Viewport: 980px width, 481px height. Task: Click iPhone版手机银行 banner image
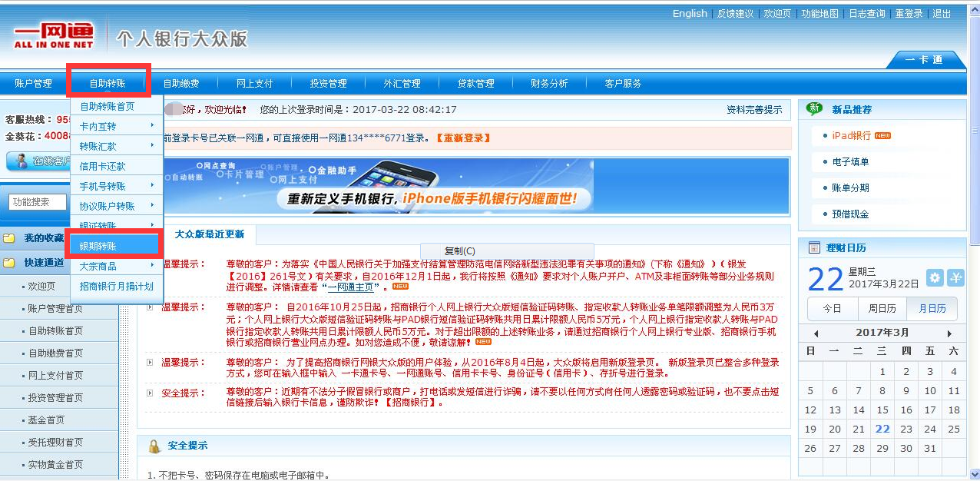(476, 186)
